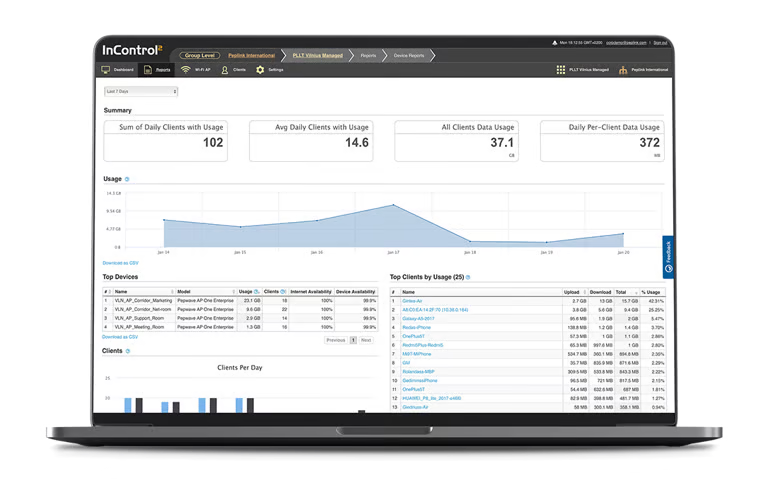Open the Dashboard monitor icon
Image resolution: width=768 pixels, height=495 pixels.
[106, 70]
